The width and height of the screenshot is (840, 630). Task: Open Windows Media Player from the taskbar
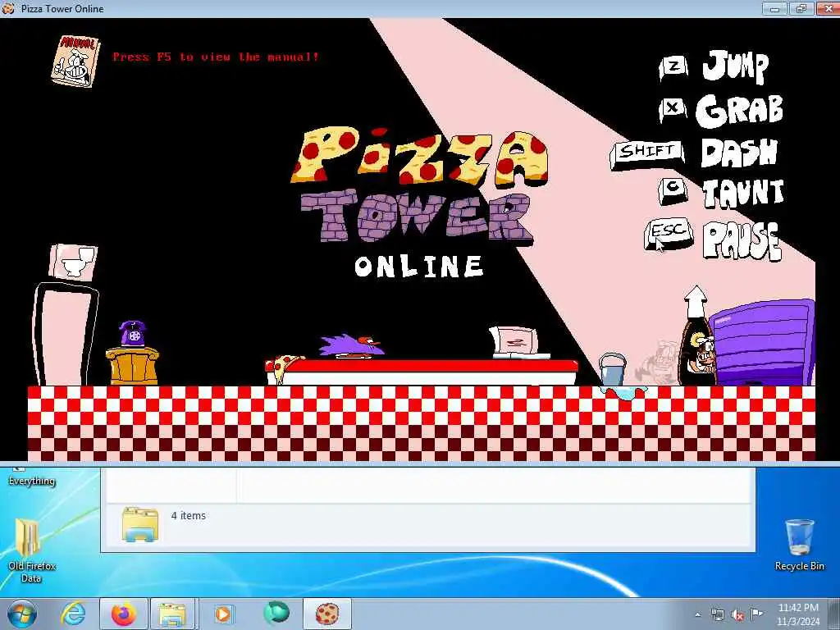click(x=223, y=614)
